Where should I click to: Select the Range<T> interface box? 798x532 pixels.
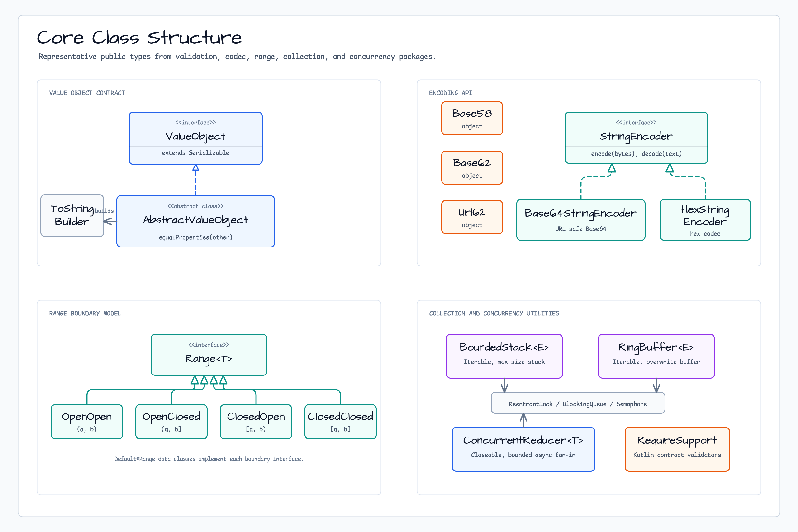209,355
